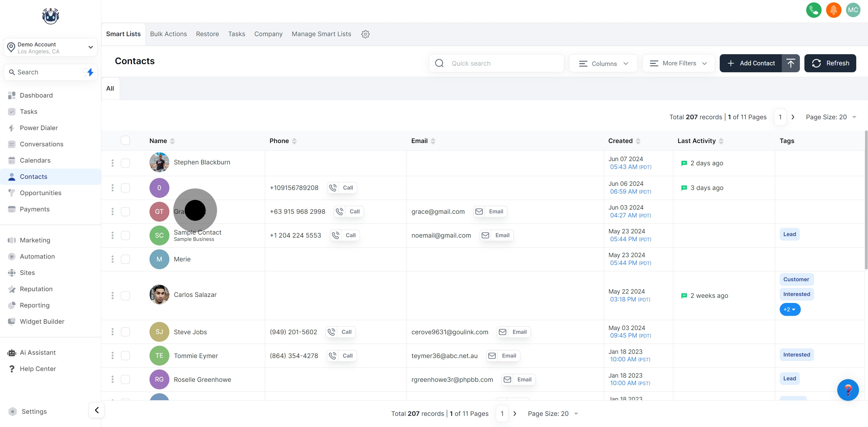The width and height of the screenshot is (868, 427).
Task: Click the green phone dialer icon
Action: (x=813, y=10)
